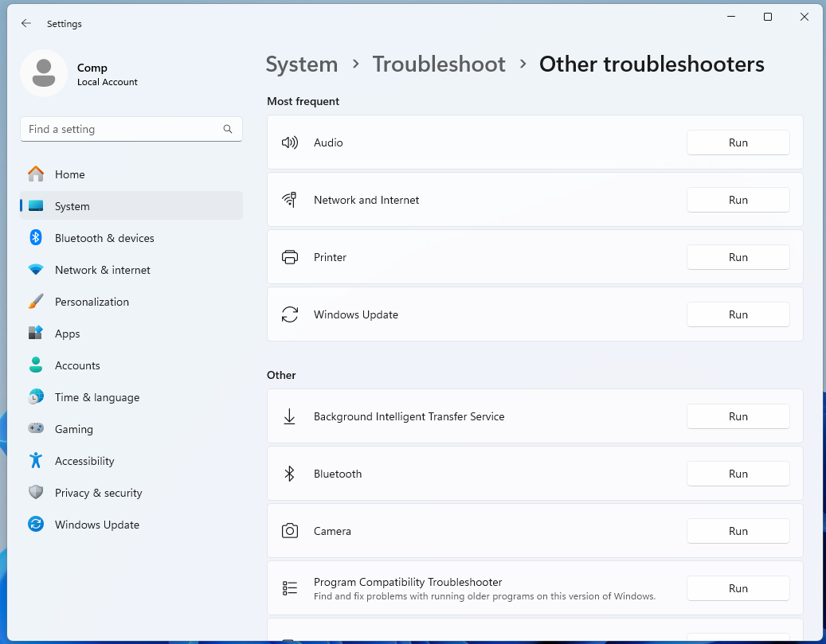Open Accounts settings page
Image resolution: width=826 pixels, height=644 pixels.
pyautogui.click(x=131, y=365)
